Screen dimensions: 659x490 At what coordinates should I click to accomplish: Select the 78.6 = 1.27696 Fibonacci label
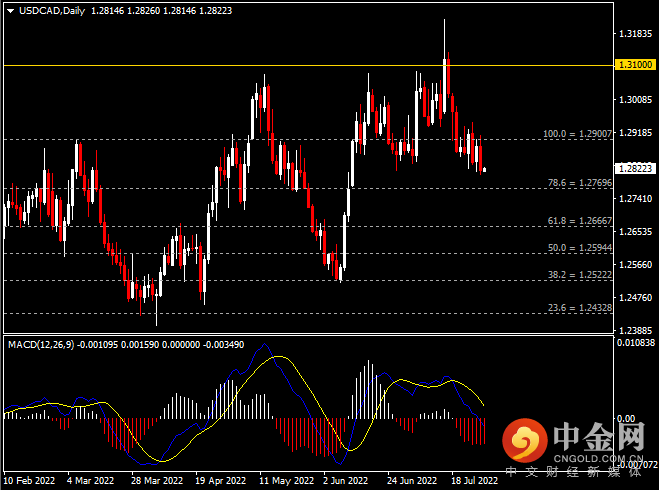tap(580, 183)
